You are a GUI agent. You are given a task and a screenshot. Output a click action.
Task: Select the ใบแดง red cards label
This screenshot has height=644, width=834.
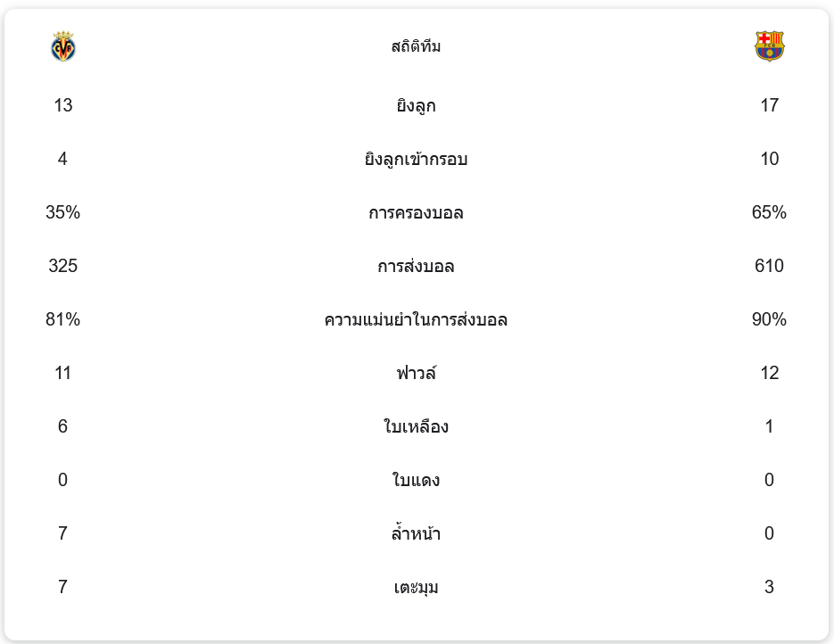click(x=416, y=481)
